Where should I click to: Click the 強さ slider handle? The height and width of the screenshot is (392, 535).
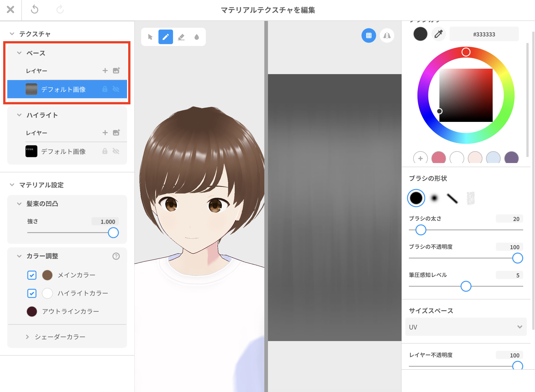pos(113,233)
